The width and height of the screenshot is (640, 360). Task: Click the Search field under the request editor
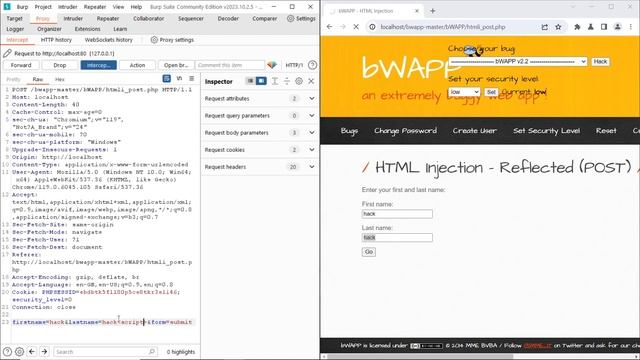[105, 351]
